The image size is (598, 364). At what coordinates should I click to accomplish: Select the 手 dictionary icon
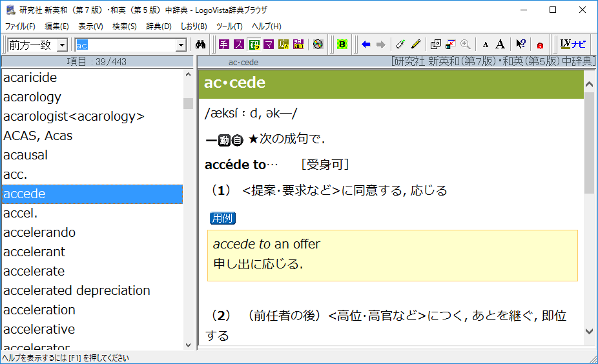(224, 45)
